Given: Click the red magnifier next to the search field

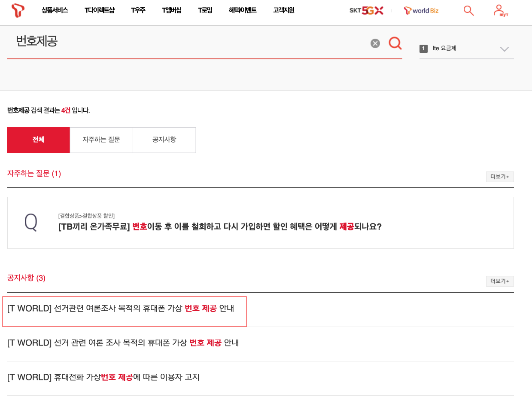Looking at the screenshot, I should coord(395,43).
